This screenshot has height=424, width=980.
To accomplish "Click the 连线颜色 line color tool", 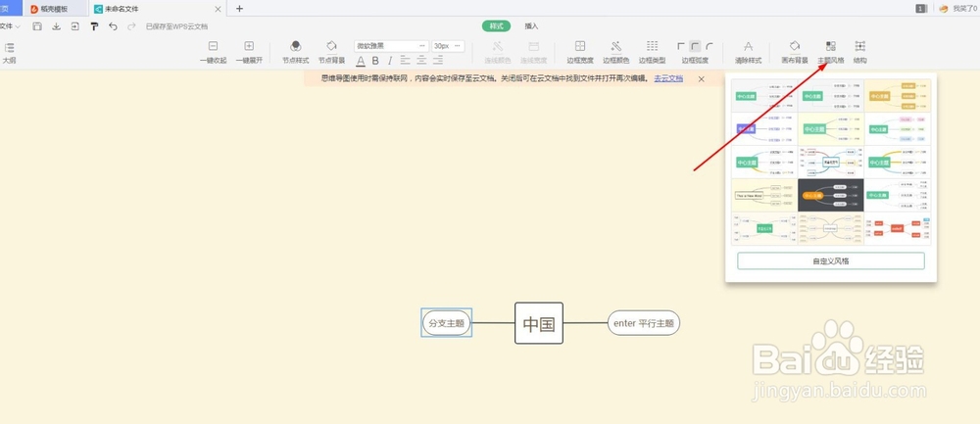I will [x=498, y=53].
